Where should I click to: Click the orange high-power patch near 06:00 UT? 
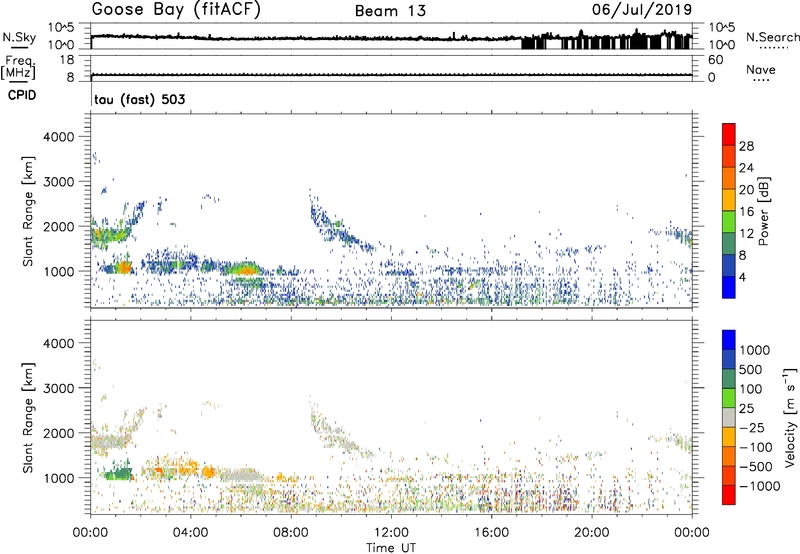246,269
